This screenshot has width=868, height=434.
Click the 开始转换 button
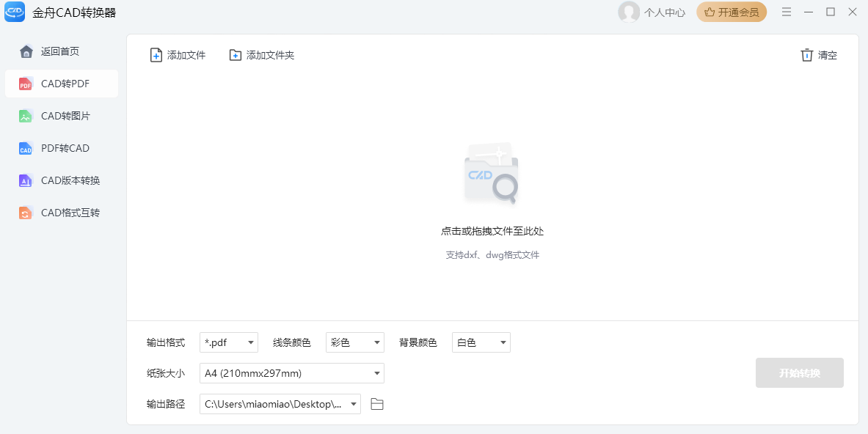[799, 373]
